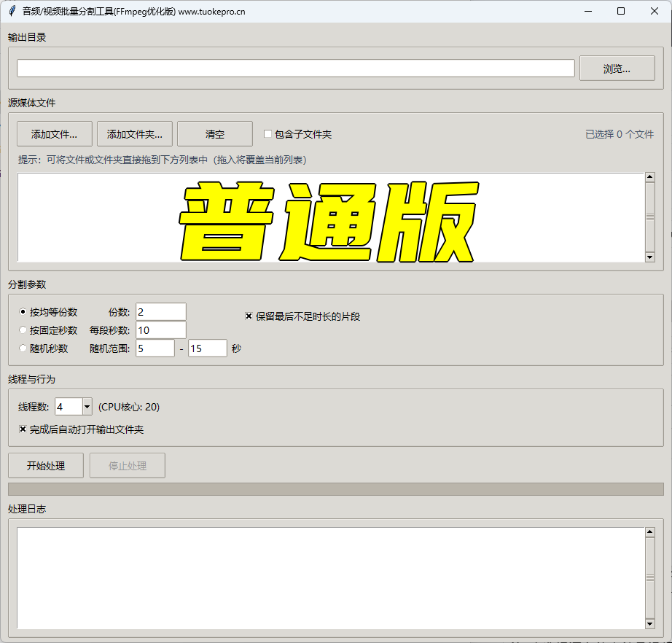This screenshot has height=643, width=672.
Task: Click scroll-down arrow of source file list
Action: pos(650,257)
